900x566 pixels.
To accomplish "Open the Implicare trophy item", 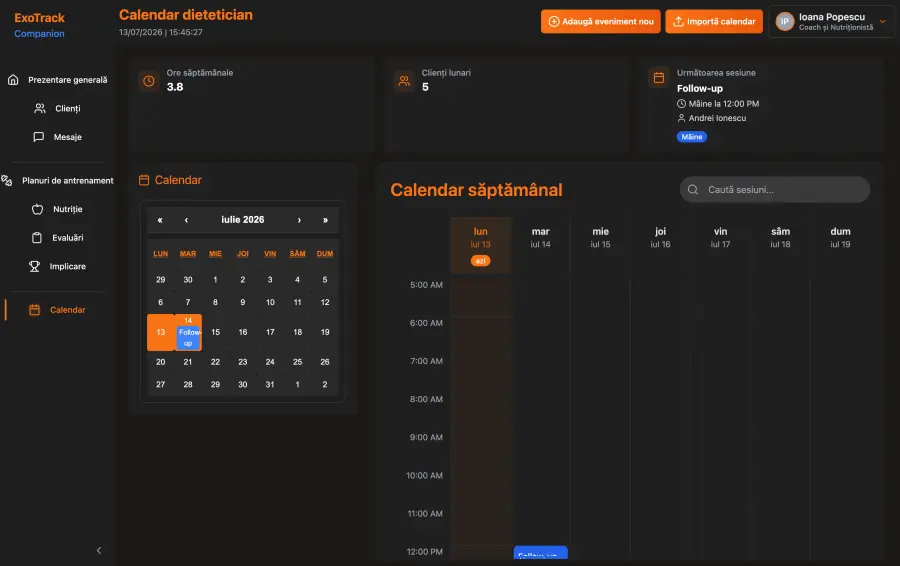I will [x=57, y=266].
